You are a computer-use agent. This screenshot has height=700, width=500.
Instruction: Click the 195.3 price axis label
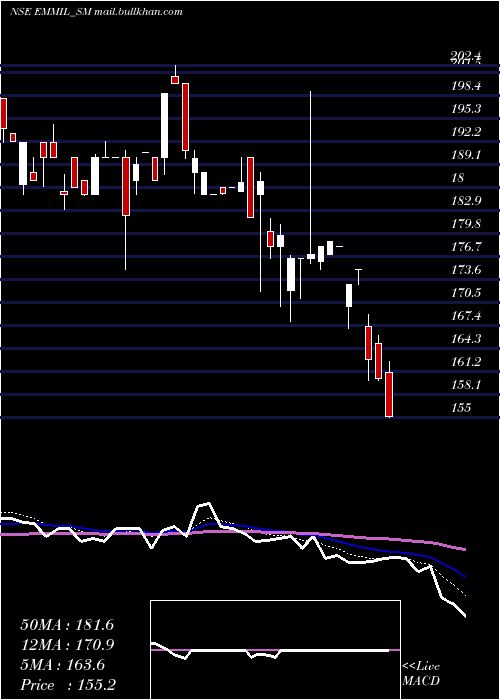click(x=466, y=109)
